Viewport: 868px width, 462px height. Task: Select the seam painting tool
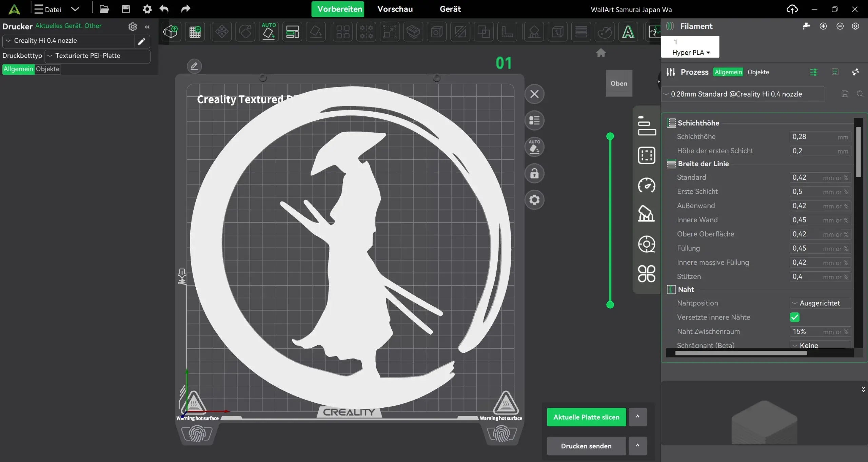[x=558, y=32]
